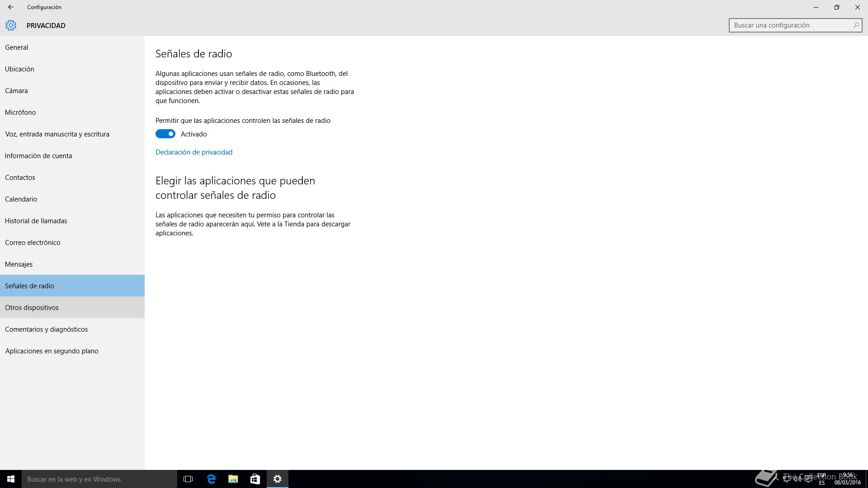
Task: Turn off radio signal app control toggle
Action: tap(165, 134)
